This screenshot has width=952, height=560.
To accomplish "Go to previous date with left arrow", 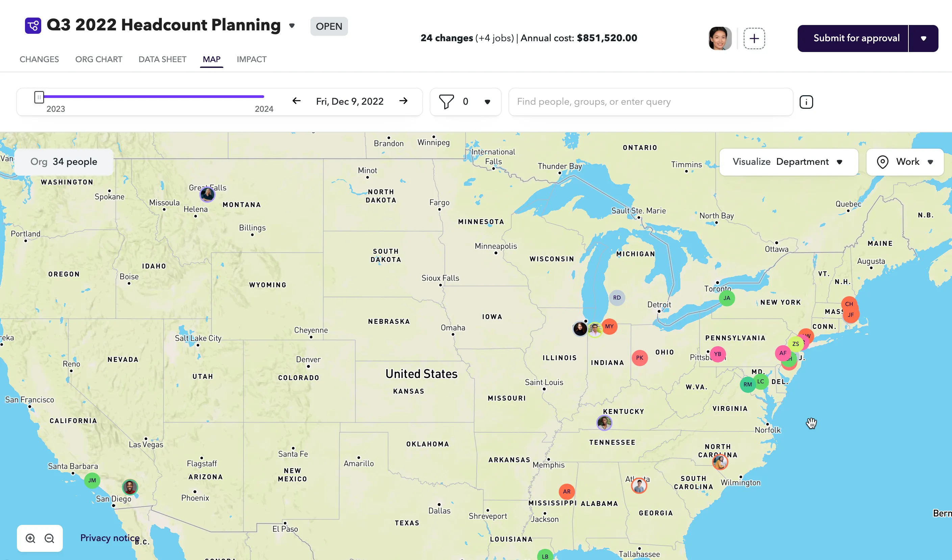I will click(x=297, y=101).
